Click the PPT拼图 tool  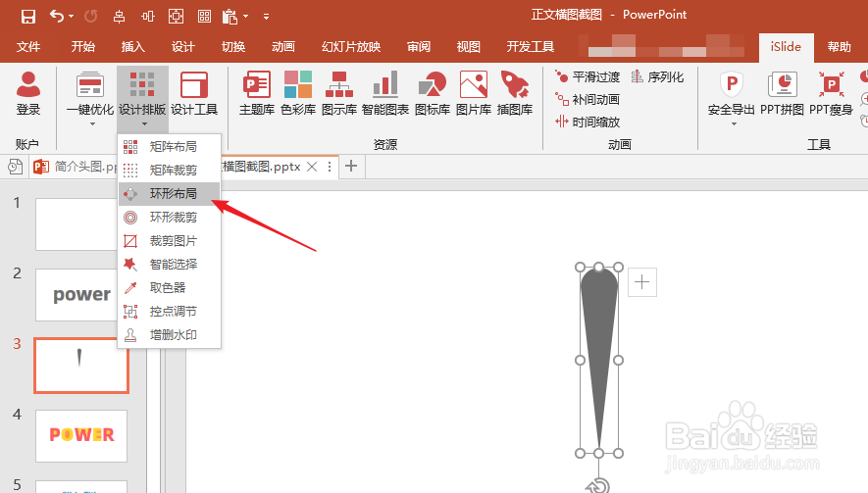tap(782, 93)
